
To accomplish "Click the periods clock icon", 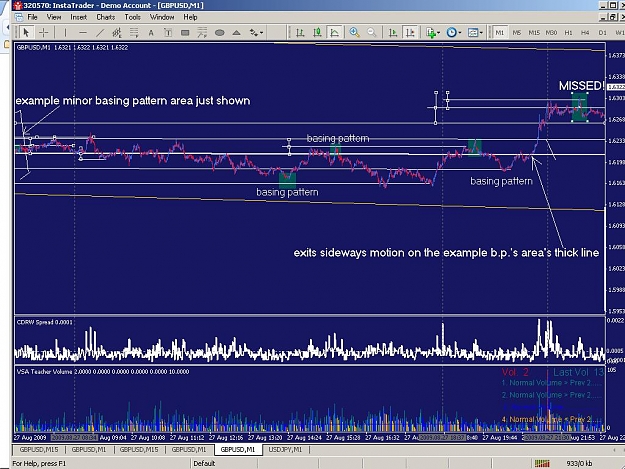I will coord(451,32).
